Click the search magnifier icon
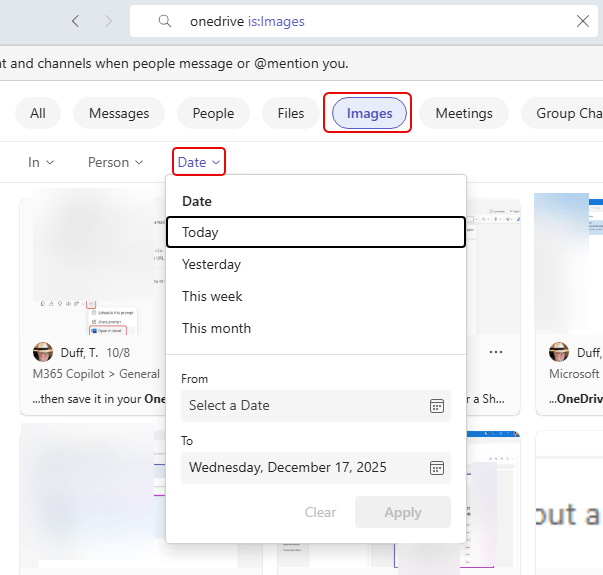603x575 pixels. click(x=165, y=21)
